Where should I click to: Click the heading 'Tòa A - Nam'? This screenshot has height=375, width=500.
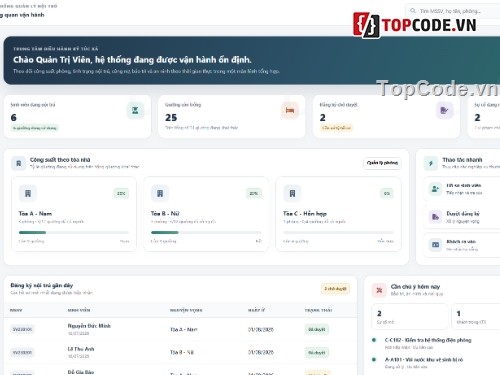(x=35, y=214)
